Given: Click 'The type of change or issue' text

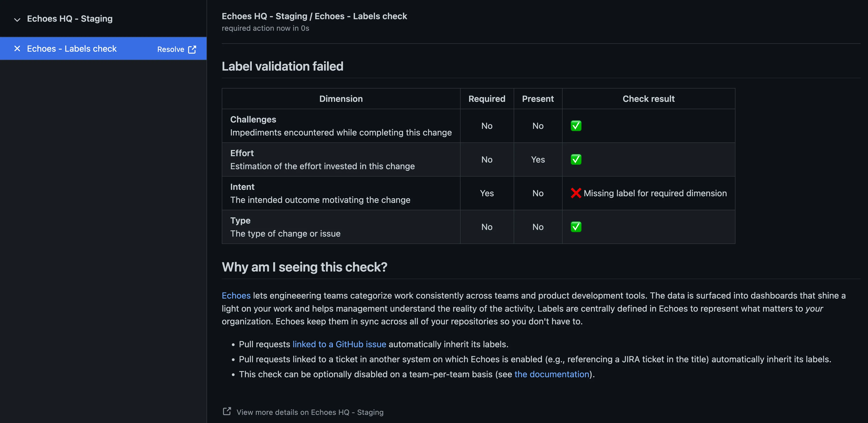Looking at the screenshot, I should click(x=285, y=234).
